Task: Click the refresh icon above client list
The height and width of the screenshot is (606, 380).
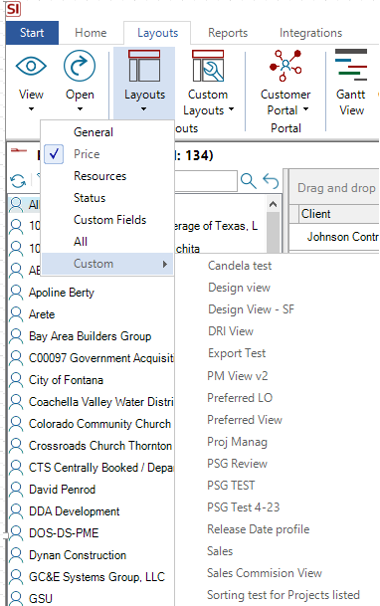Action: [18, 181]
